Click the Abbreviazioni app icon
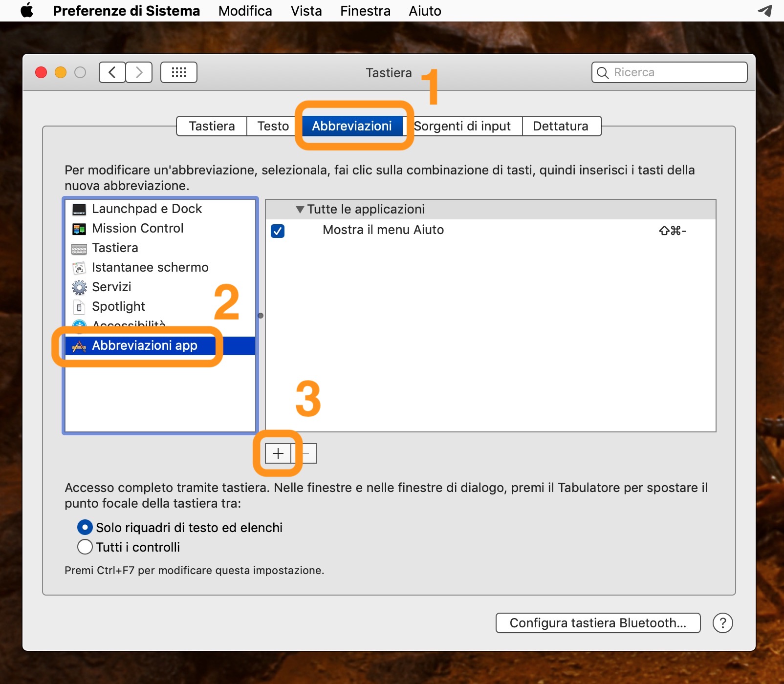The width and height of the screenshot is (784, 684). [x=79, y=346]
